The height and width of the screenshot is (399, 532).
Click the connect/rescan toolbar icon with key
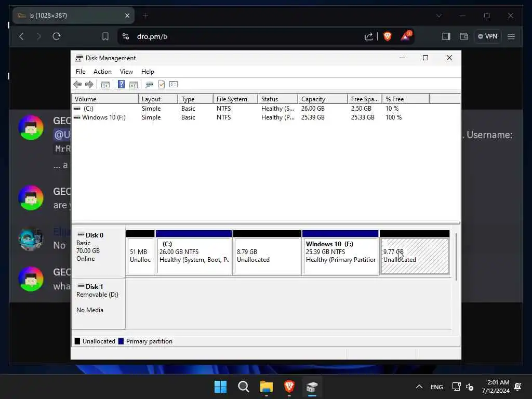[149, 85]
